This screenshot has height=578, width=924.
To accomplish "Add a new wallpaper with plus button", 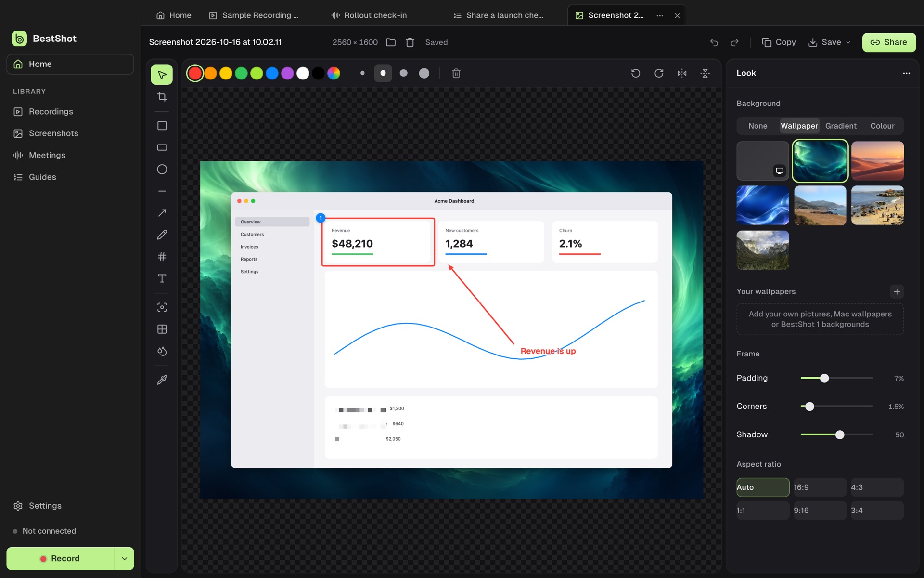I will click(x=897, y=291).
